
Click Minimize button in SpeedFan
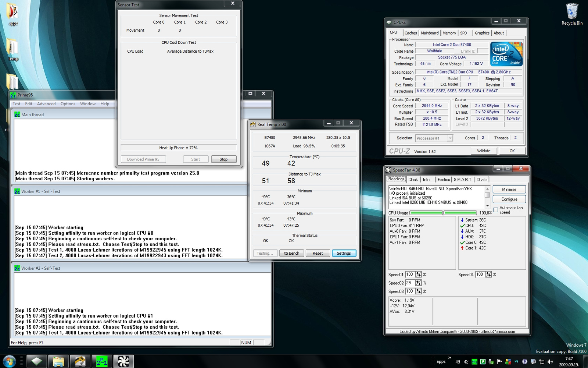click(x=509, y=190)
